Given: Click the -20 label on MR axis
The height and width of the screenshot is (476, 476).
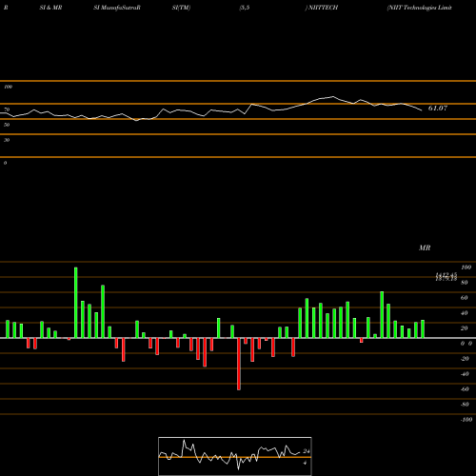Looking at the screenshot, I should [465, 359].
